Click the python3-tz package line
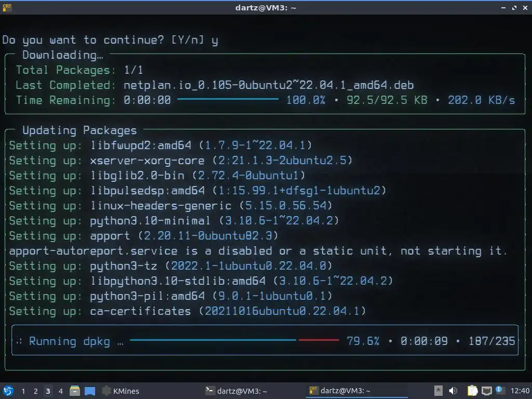 click(x=170, y=265)
